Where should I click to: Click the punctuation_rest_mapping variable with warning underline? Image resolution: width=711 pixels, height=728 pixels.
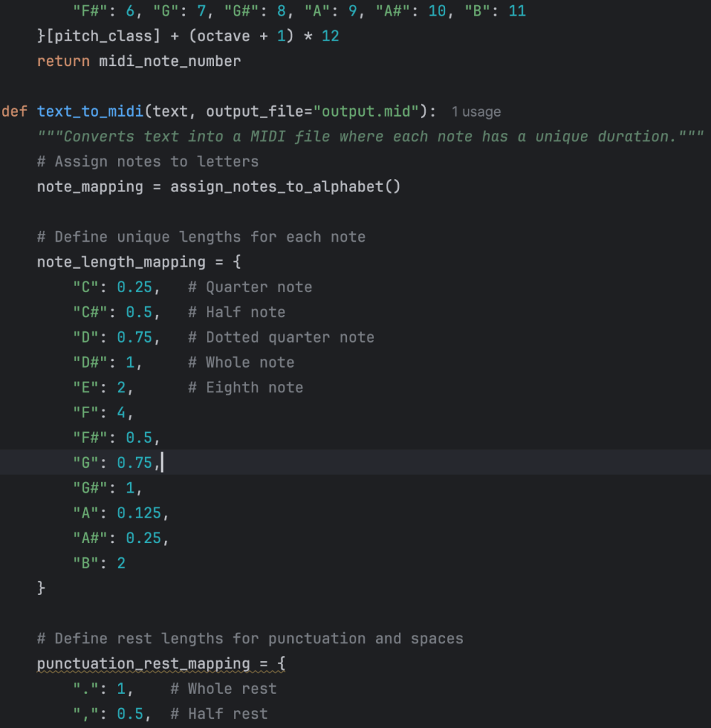[x=144, y=664]
